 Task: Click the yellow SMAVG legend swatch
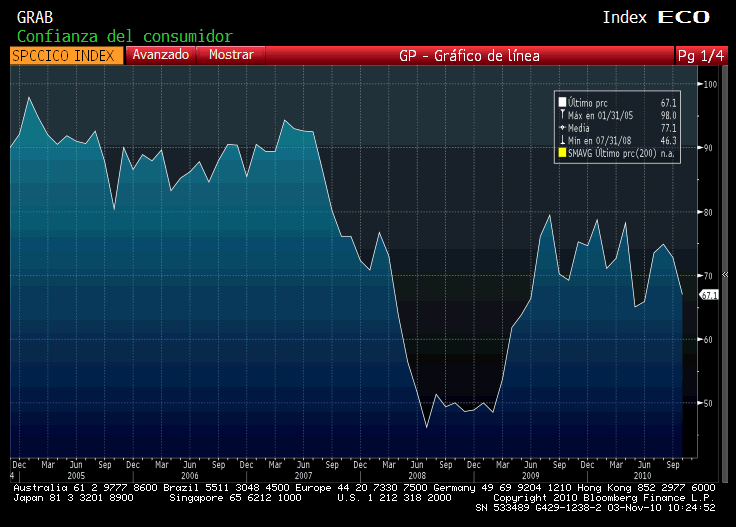pos(562,153)
